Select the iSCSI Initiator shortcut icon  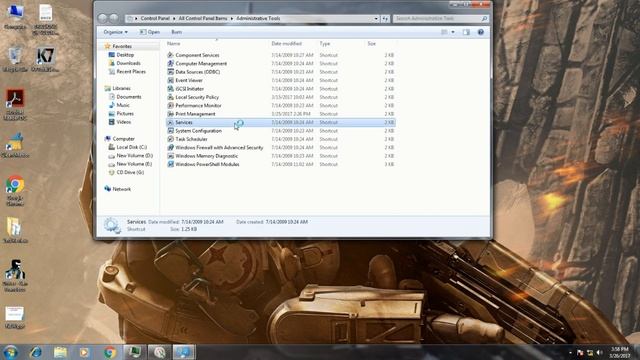click(x=171, y=89)
